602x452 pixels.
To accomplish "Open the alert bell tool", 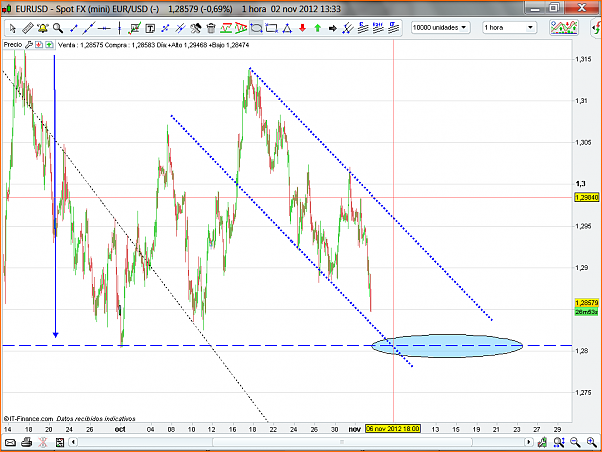I will click(x=42, y=28).
